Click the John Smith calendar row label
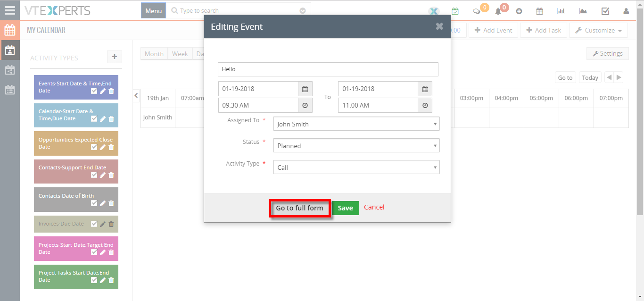Viewport: 644px width, 301px height. pos(158,117)
